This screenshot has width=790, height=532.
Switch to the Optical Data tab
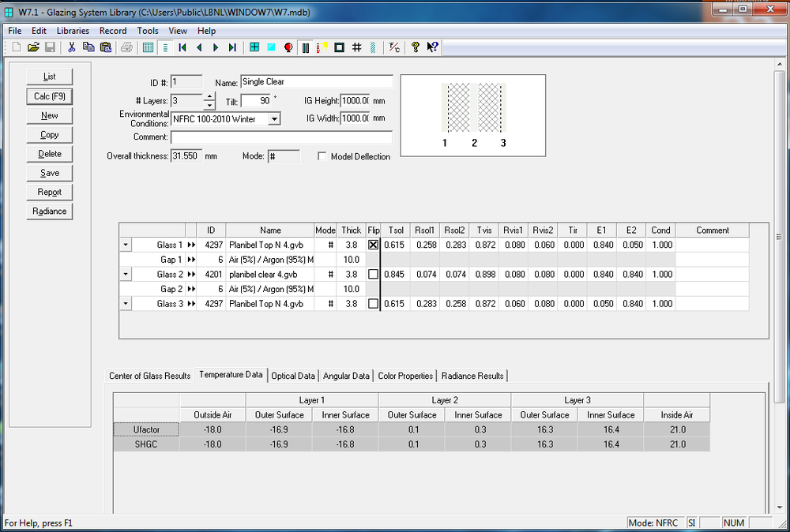(293, 376)
